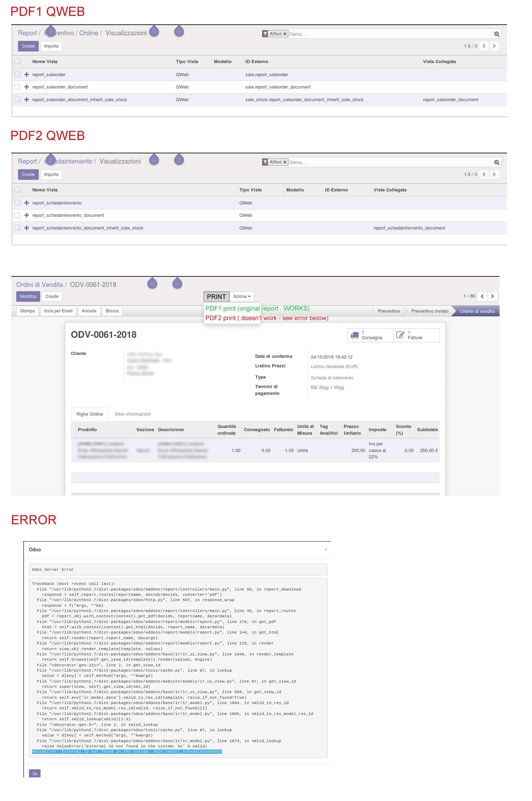Remove the Attivo filter in PDF2 search

[285, 162]
